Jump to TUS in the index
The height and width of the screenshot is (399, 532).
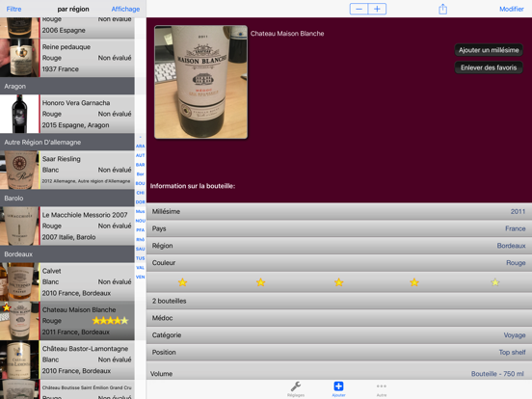tap(140, 258)
